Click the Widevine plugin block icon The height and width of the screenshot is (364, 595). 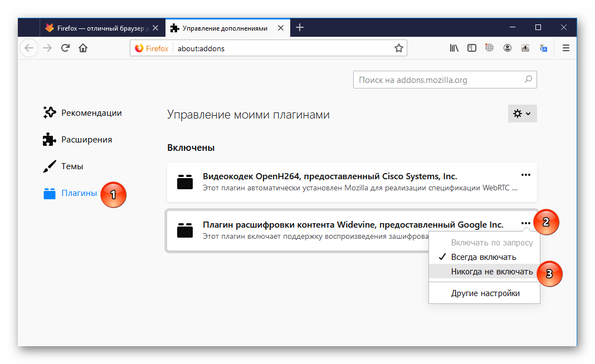click(185, 230)
